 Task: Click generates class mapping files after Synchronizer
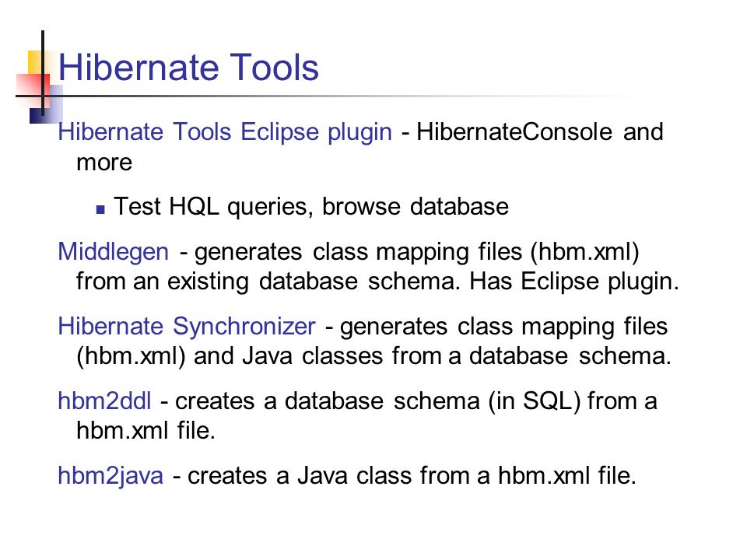(x=503, y=327)
